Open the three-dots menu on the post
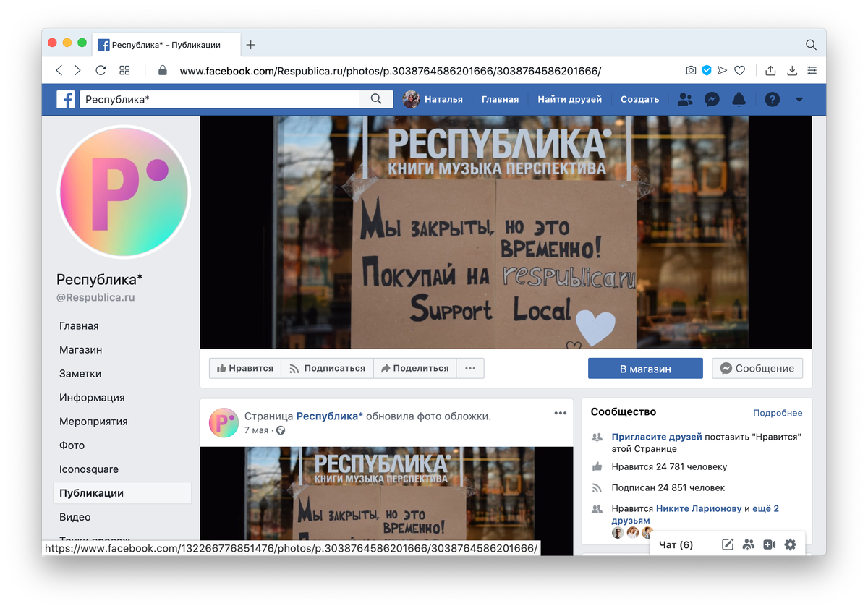Screen dimensions: 868x611 click(x=561, y=413)
